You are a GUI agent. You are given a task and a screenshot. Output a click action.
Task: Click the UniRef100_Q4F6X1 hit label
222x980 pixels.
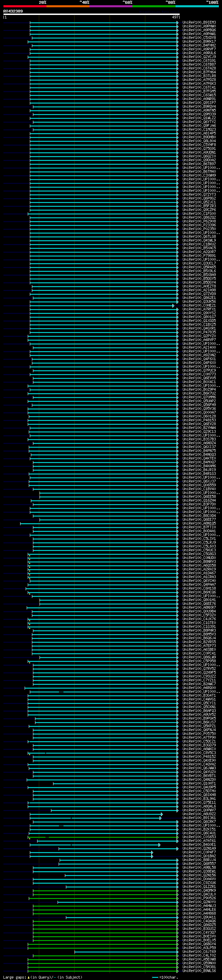click(199, 359)
